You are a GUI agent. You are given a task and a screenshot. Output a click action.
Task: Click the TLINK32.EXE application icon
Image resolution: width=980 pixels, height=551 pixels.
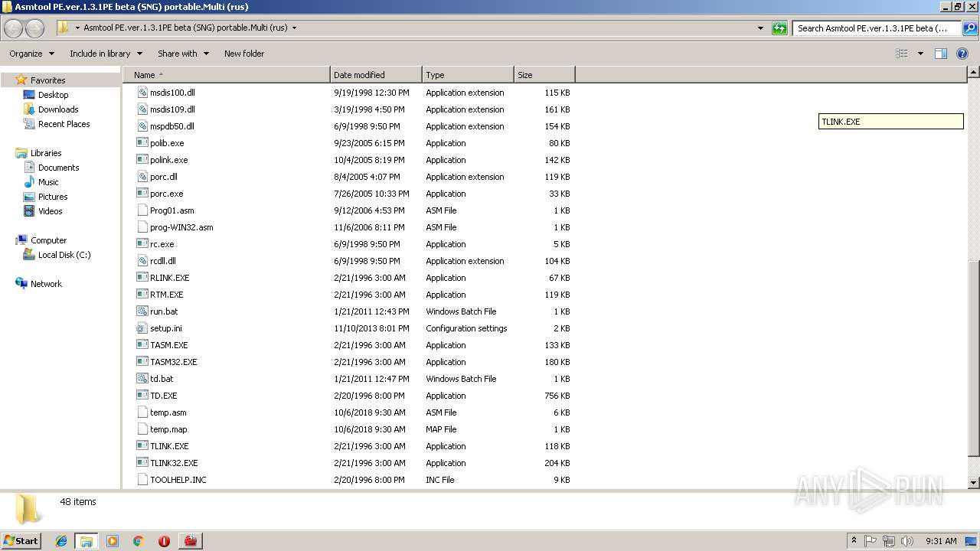142,462
